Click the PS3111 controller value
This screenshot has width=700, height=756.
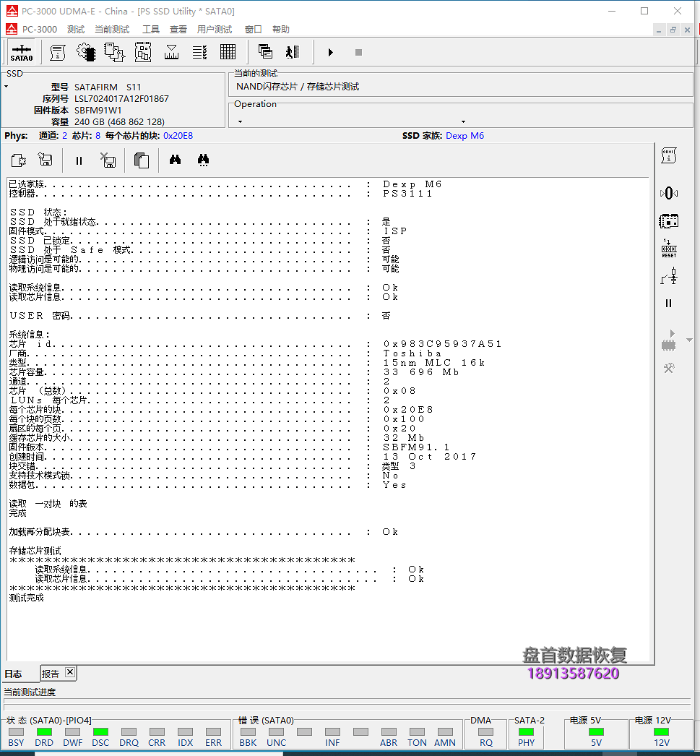click(x=408, y=194)
